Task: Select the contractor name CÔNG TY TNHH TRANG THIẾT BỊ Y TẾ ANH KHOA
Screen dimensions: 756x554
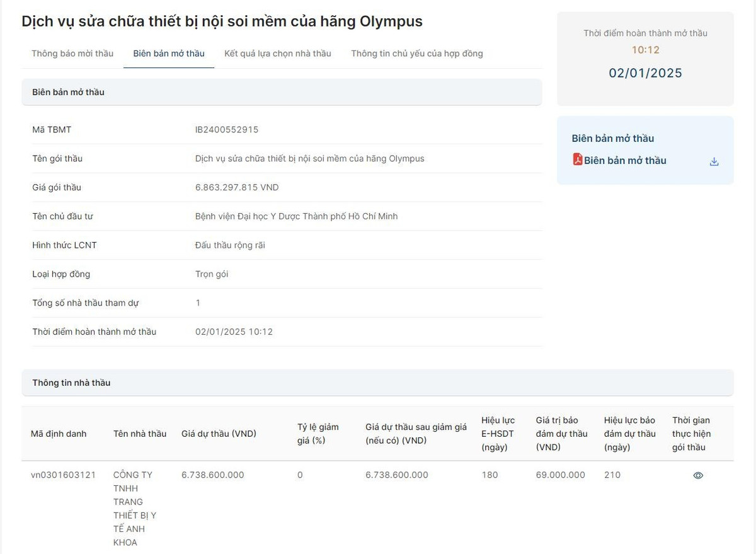Action: pos(135,508)
